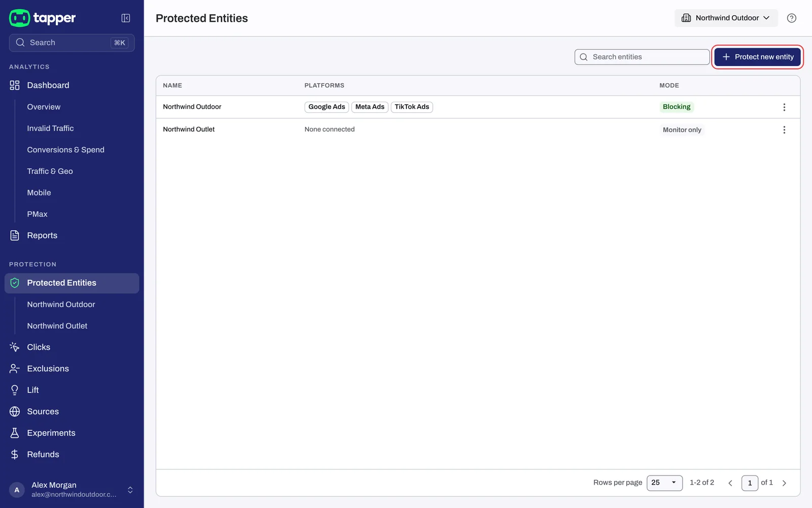Open Rows per page dropdown
812x508 pixels.
(x=664, y=483)
